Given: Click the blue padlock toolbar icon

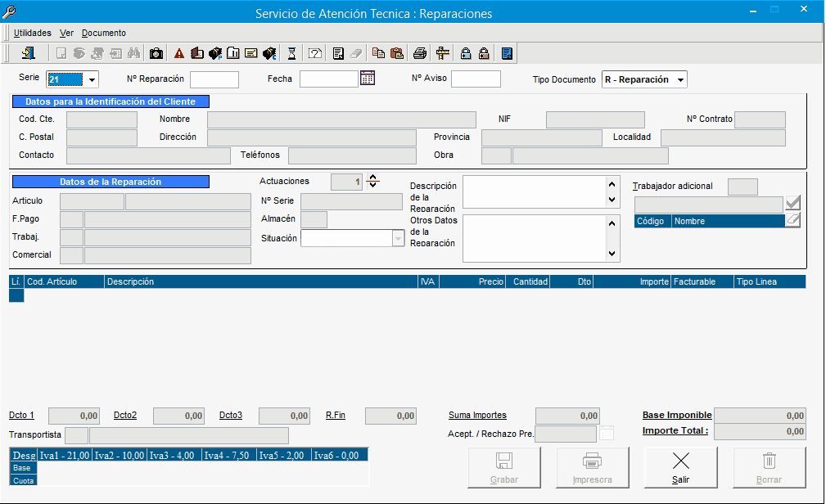Looking at the screenshot, I should 465,53.
